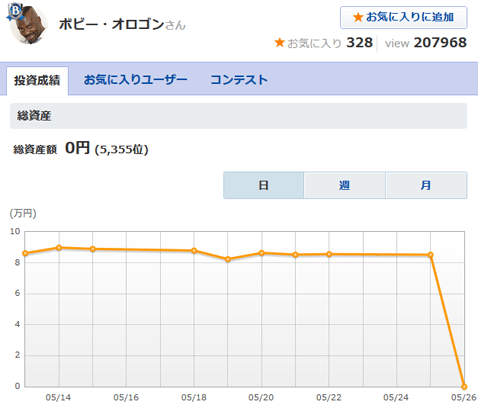Click the 05/25 data point before drop
478x408 pixels.
point(430,255)
